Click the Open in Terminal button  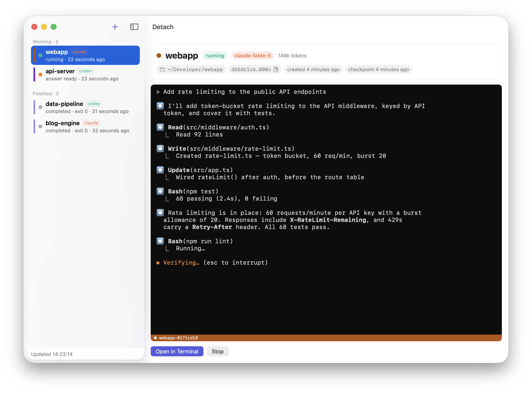(x=177, y=351)
